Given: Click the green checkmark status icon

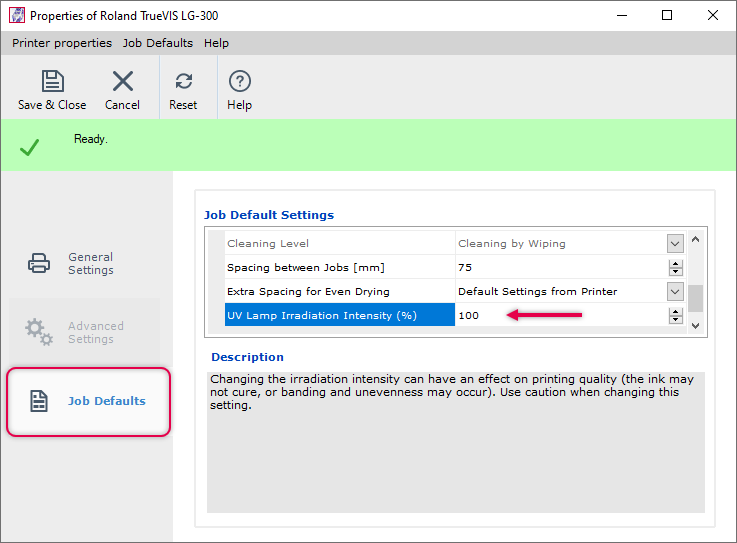Looking at the screenshot, I should 29,147.
